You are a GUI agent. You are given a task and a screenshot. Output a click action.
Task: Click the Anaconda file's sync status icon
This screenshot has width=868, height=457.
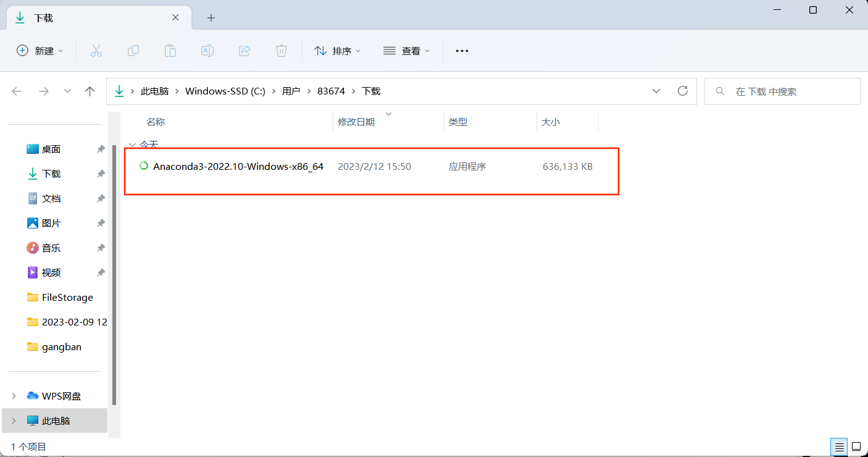coord(144,166)
